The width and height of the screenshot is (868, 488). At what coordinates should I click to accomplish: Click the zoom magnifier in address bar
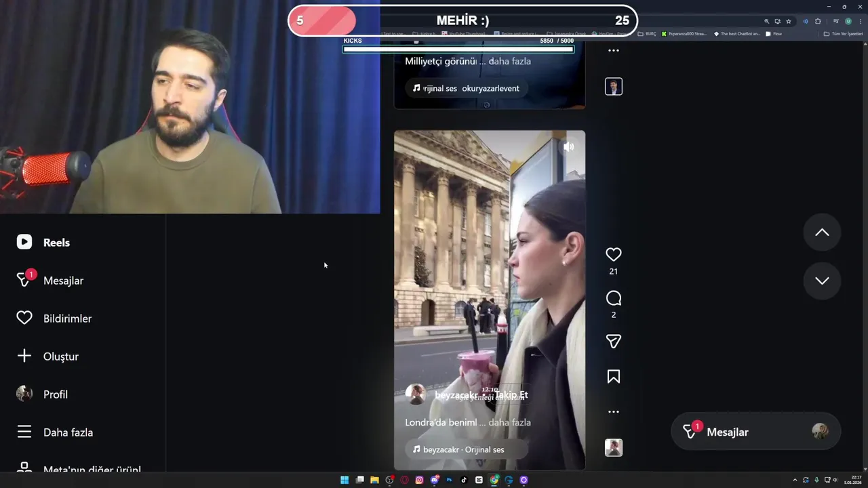(x=767, y=21)
